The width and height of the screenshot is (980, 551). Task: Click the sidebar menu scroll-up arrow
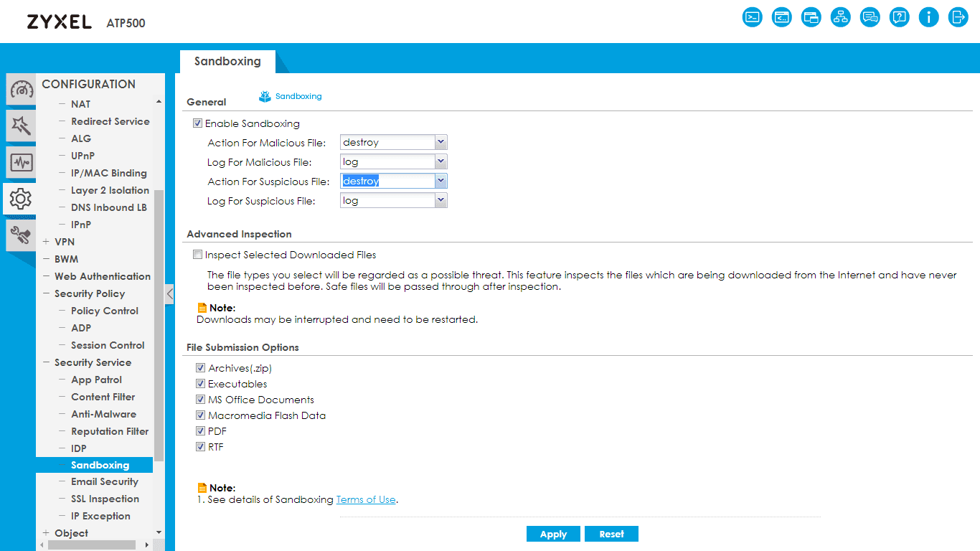[159, 102]
